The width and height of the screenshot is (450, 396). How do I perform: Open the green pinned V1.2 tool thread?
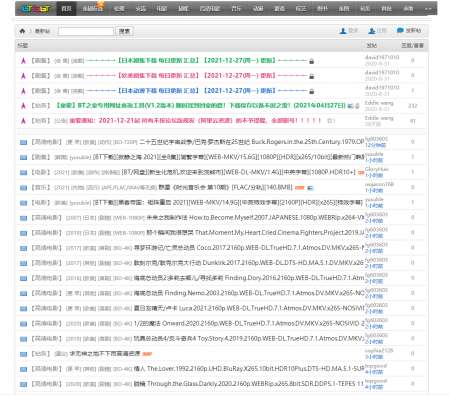(x=200, y=106)
